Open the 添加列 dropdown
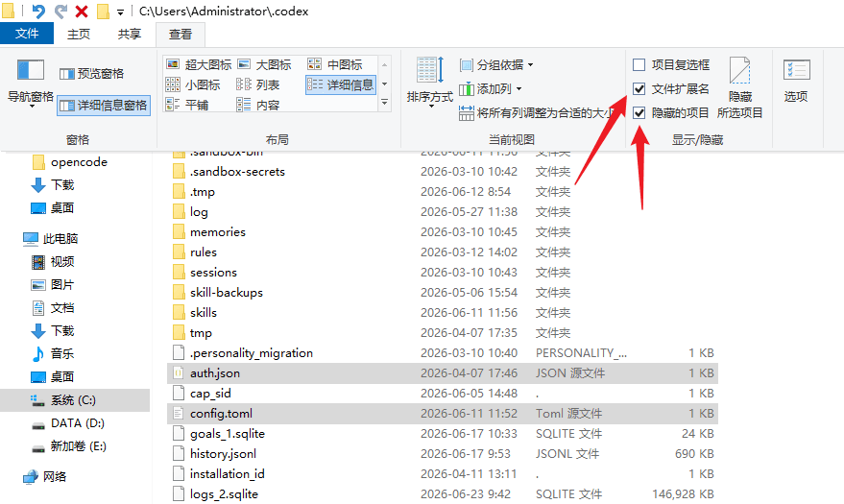Image resolution: width=844 pixels, height=504 pixels. pyautogui.click(x=491, y=88)
